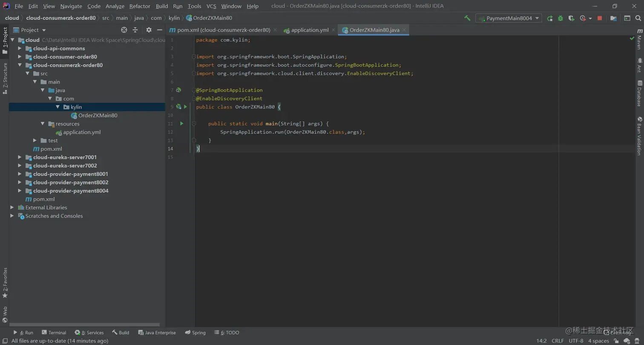Collapse the cloud-consumerzk-order80 module node
644x345 pixels.
pos(20,65)
